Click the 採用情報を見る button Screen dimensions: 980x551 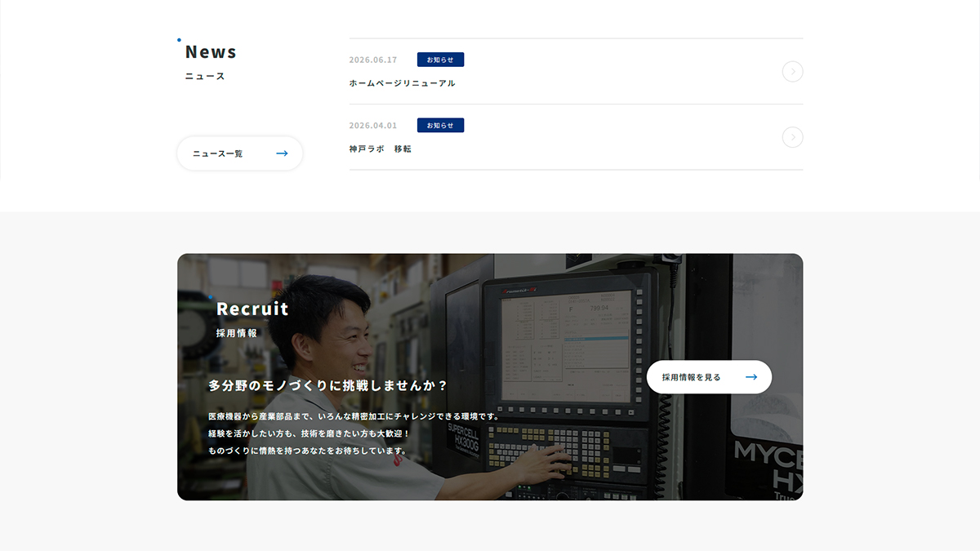pos(709,377)
